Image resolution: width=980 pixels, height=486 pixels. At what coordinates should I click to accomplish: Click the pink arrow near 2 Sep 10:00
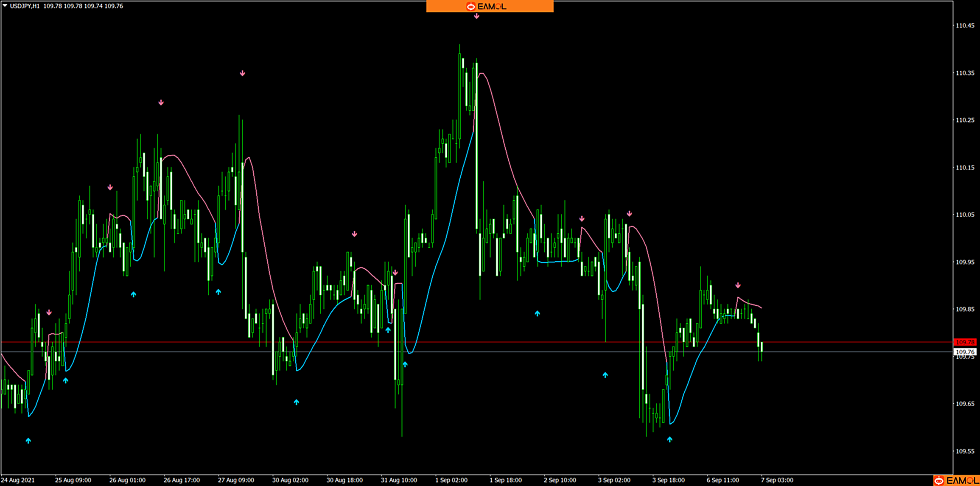[x=582, y=219]
